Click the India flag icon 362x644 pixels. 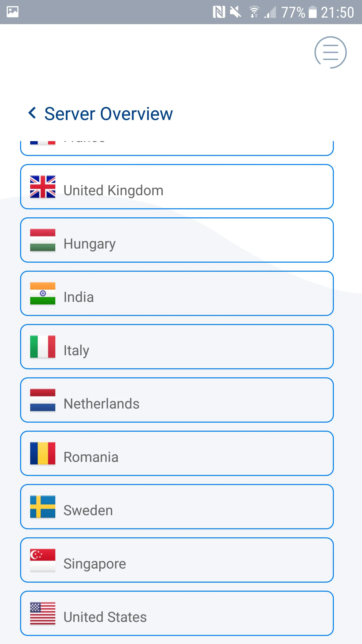43,294
